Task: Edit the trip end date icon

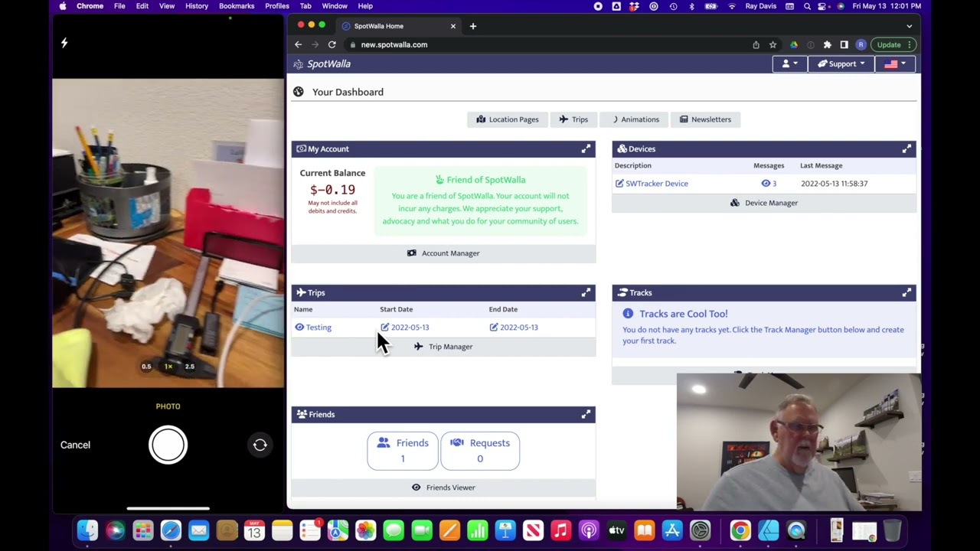Action: (x=494, y=327)
